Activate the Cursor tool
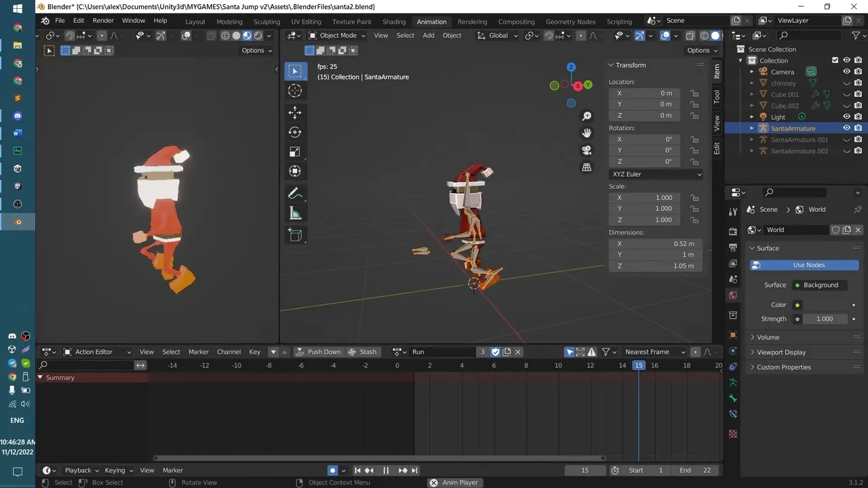The width and height of the screenshot is (868, 488). pyautogui.click(x=295, y=91)
